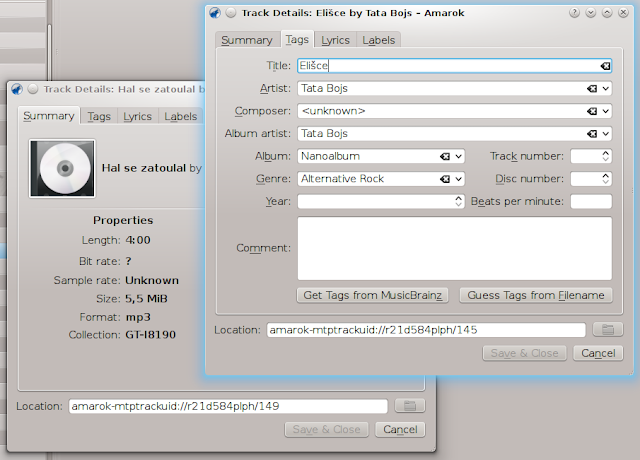Image resolution: width=640 pixels, height=460 pixels.
Task: Click the Length value 4:00
Action: [138, 240]
